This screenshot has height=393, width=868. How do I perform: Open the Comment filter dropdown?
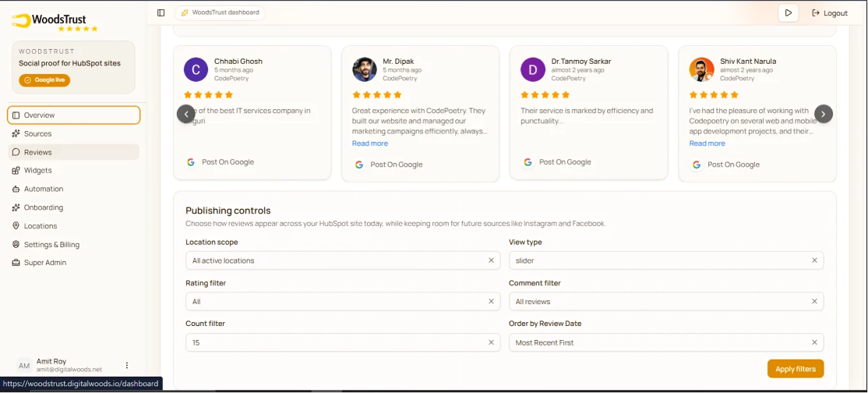pyautogui.click(x=666, y=302)
